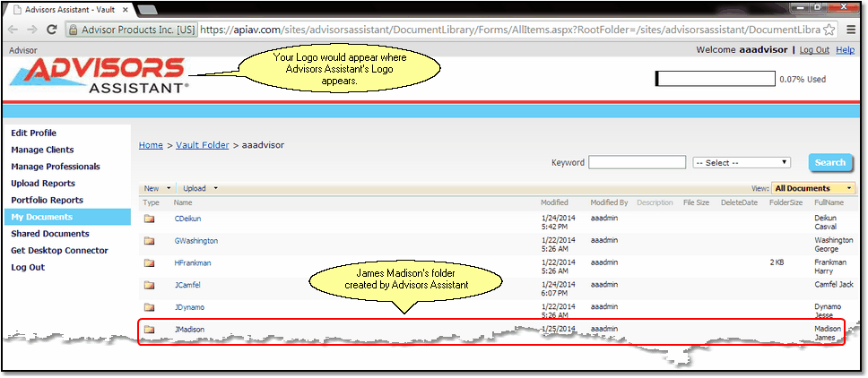Screen dimensions: 868x378
Task: Open Manage Professionals in sidebar
Action: (56, 167)
